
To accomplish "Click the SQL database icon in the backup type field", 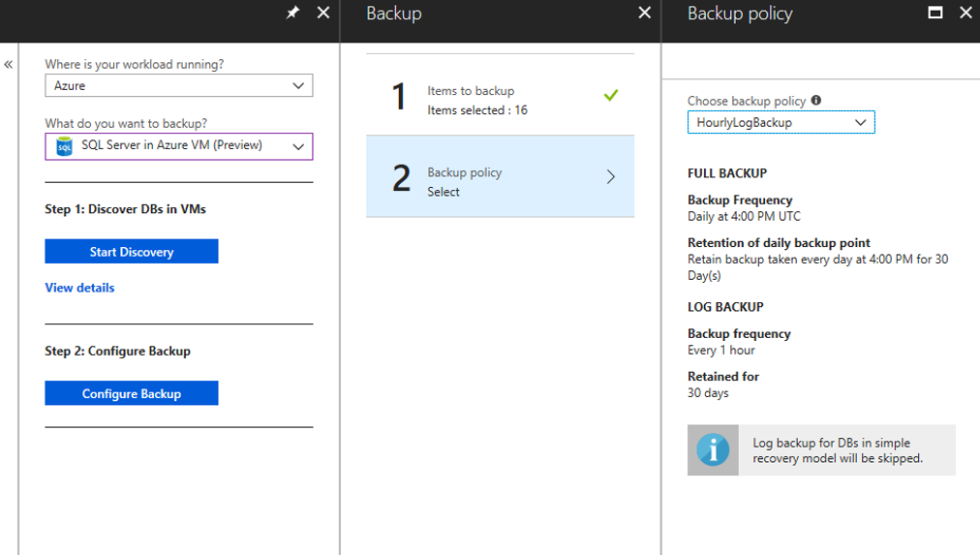I will (x=64, y=146).
